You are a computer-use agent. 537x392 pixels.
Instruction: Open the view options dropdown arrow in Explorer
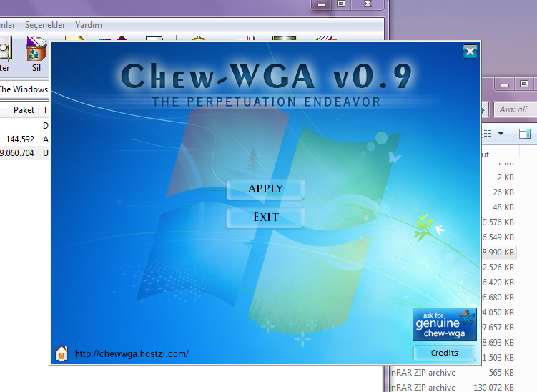pyautogui.click(x=501, y=134)
